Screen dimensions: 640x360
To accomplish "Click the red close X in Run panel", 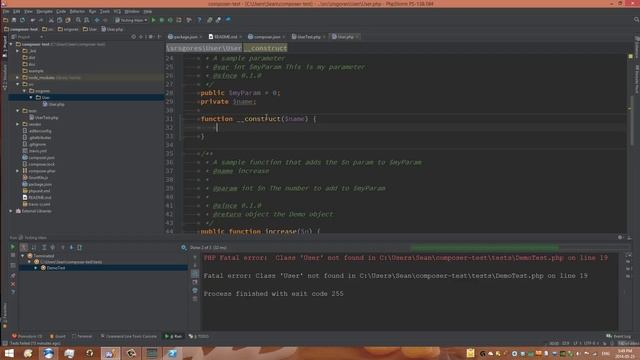I will (13, 284).
